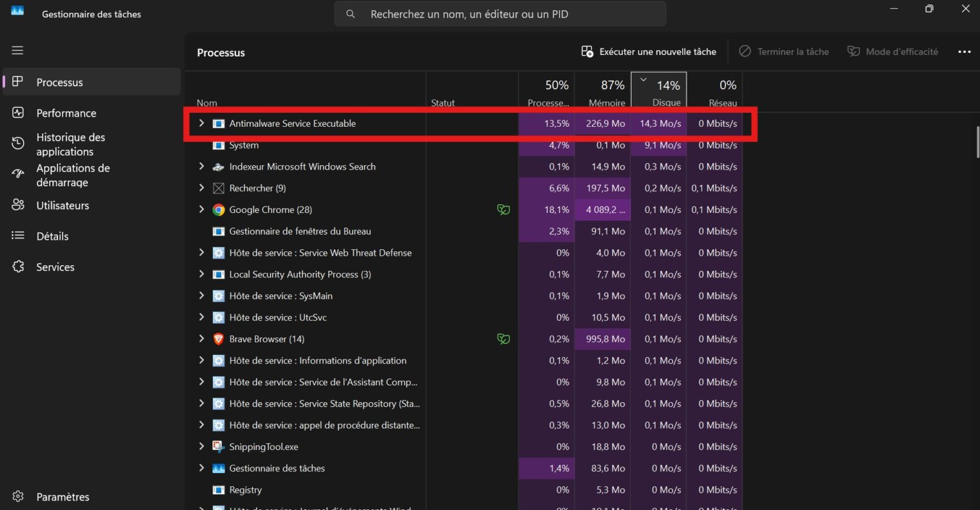Click the Applications de démarrage icon
The height and width of the screenshot is (510, 980).
coord(18,173)
